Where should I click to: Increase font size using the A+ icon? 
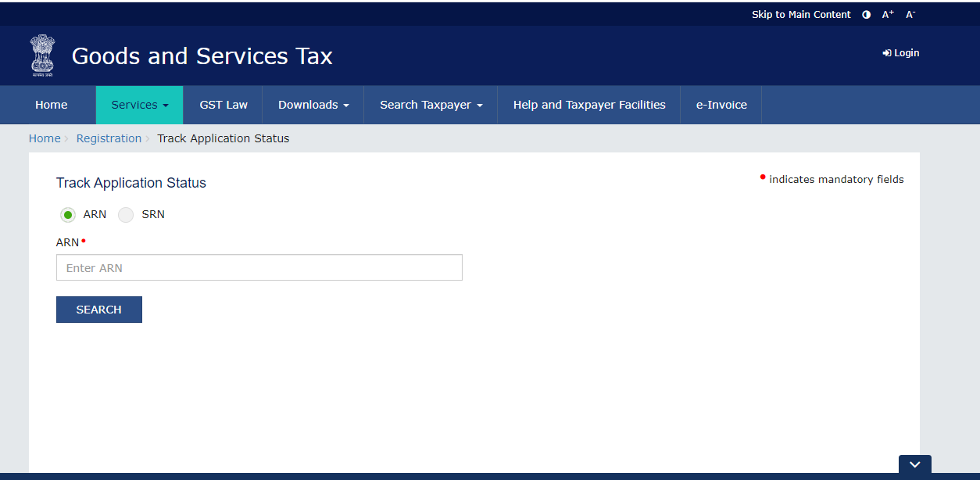[887, 14]
